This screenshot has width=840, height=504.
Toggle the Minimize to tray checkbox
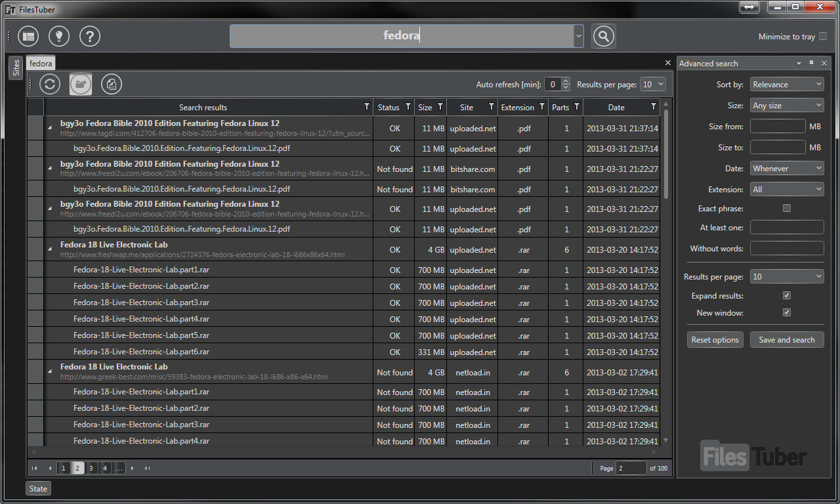click(x=823, y=37)
